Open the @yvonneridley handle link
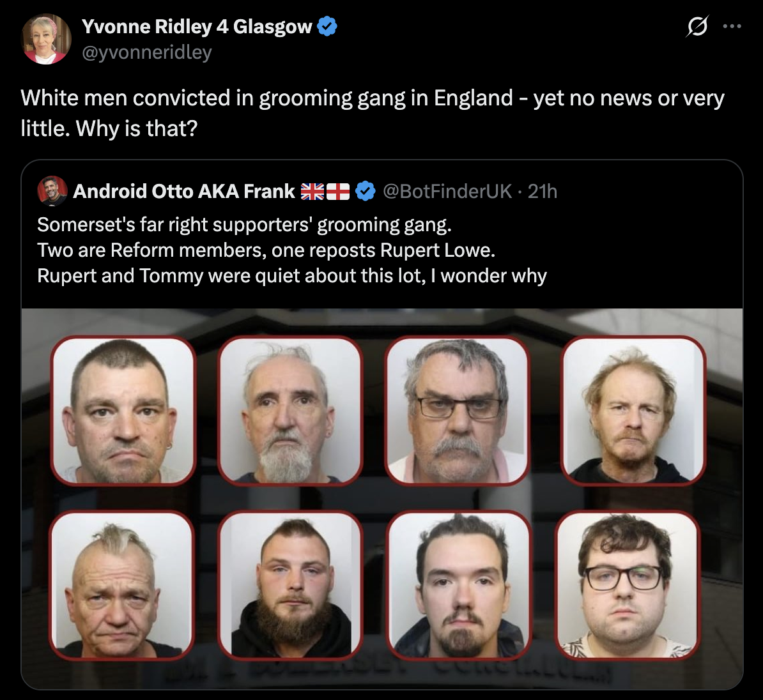 coord(146,52)
